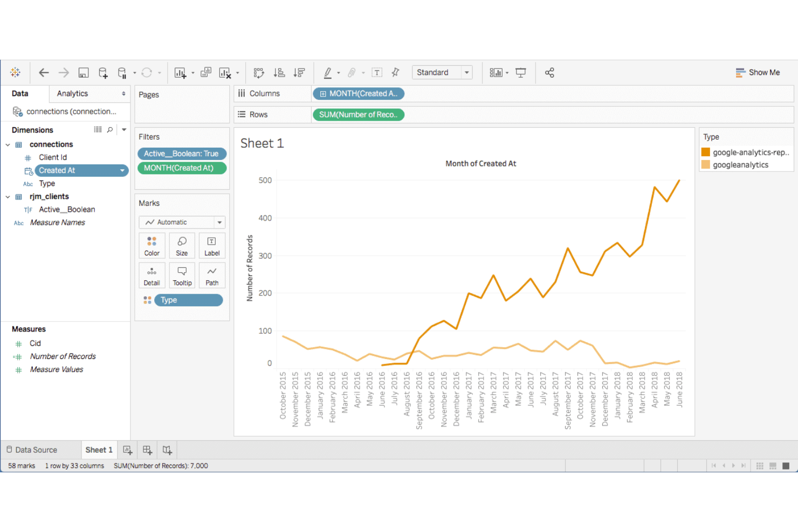Screen dimensions: 798x532
Task: Click the refresh run update icon
Action: [x=147, y=72]
